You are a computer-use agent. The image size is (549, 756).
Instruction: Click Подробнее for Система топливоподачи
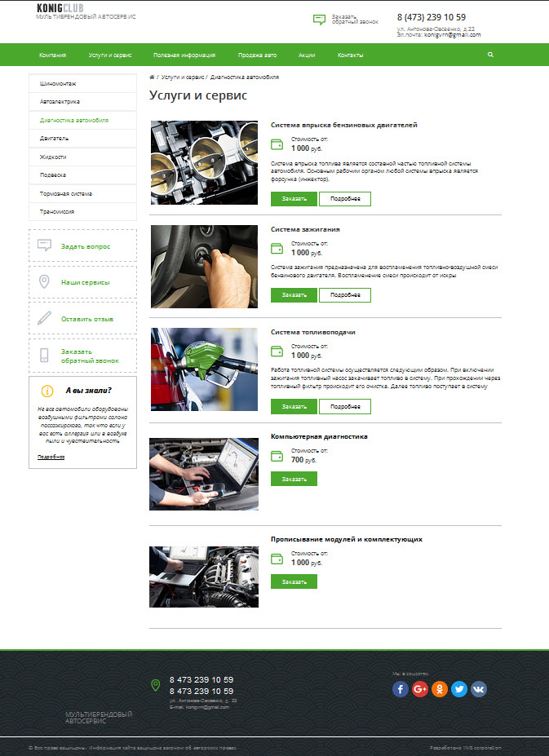pos(345,406)
